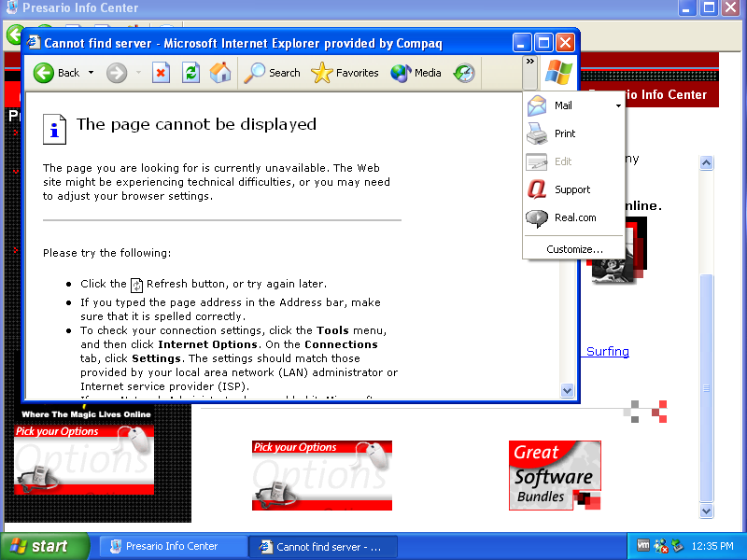Viewport: 747px width, 560px height.
Task: Click IE window title bar page icon
Action: tap(34, 43)
